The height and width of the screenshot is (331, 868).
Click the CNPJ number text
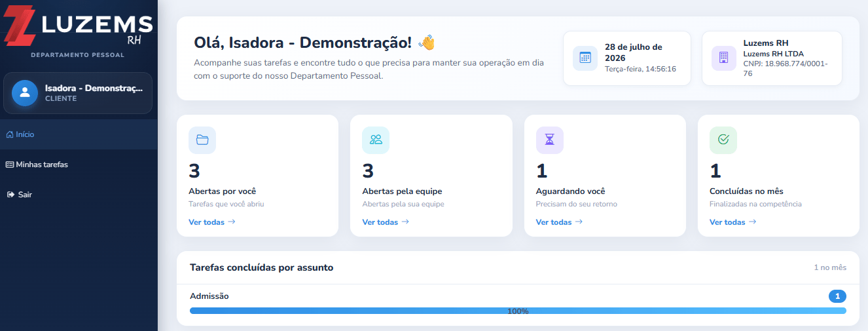(x=786, y=68)
